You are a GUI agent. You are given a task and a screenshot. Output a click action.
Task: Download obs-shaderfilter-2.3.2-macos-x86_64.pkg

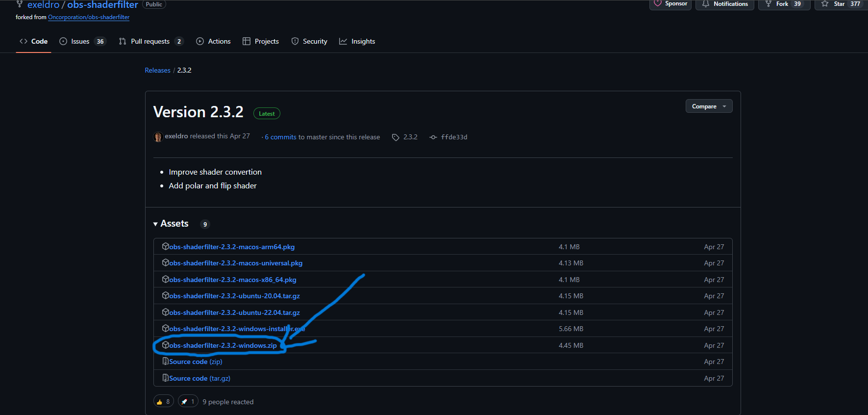[x=233, y=280]
